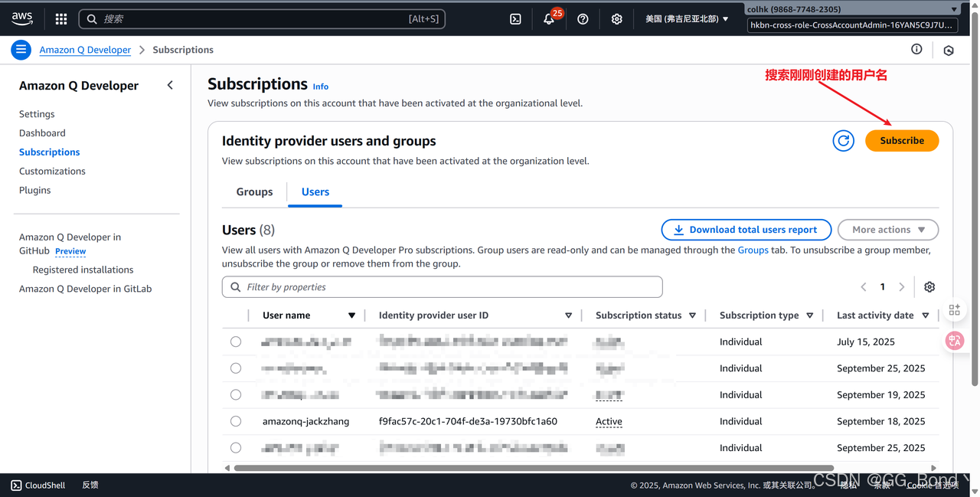Click the cross-role account name box
The image size is (980, 497).
point(852,25)
